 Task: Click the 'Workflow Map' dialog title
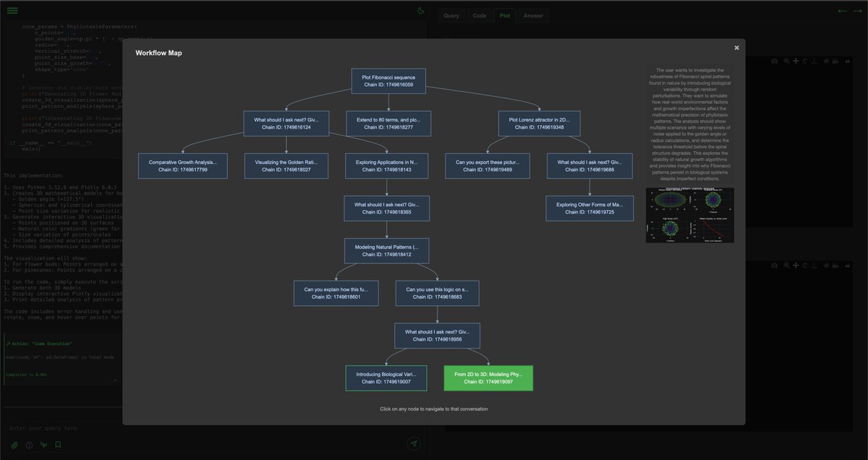pyautogui.click(x=158, y=53)
